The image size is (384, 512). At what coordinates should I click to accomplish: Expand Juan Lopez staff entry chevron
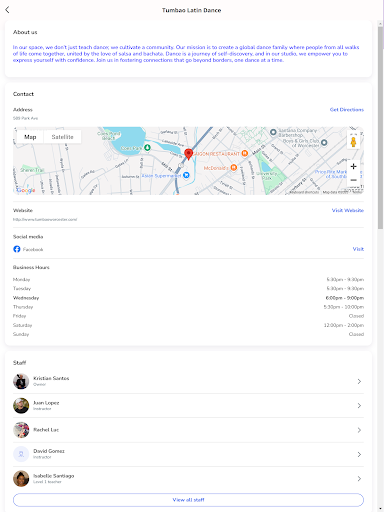point(359,406)
